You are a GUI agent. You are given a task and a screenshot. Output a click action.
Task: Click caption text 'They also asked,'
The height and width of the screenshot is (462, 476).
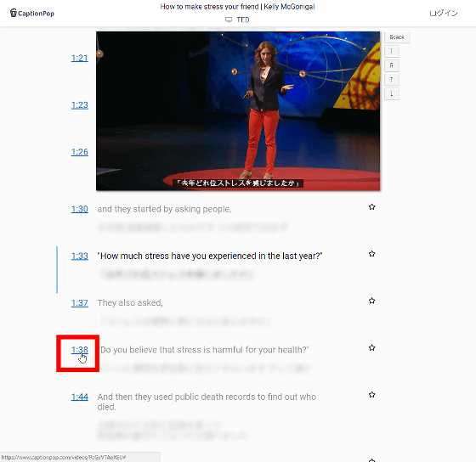pyautogui.click(x=130, y=302)
